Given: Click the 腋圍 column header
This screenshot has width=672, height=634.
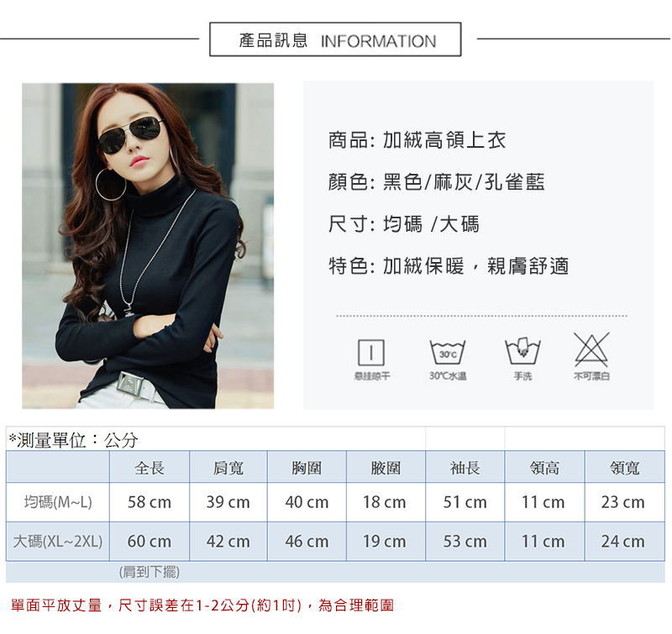Looking at the screenshot, I should tap(386, 468).
